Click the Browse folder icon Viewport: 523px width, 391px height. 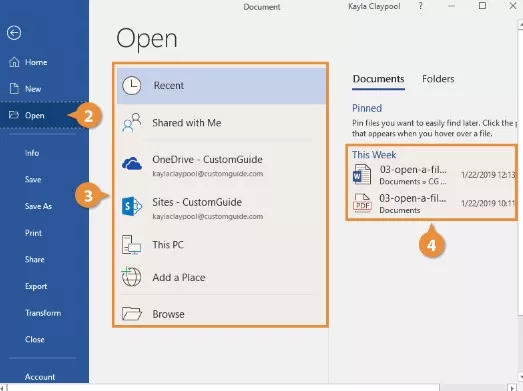coord(131,314)
